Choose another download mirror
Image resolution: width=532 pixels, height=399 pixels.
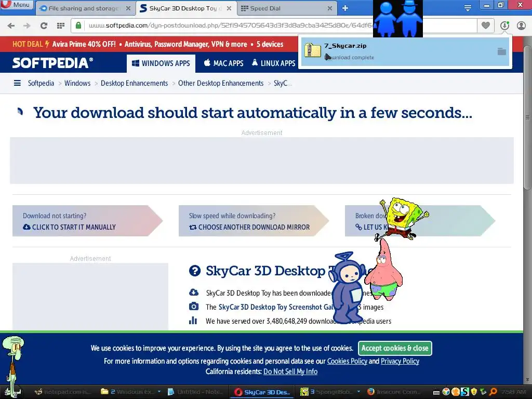254,221
